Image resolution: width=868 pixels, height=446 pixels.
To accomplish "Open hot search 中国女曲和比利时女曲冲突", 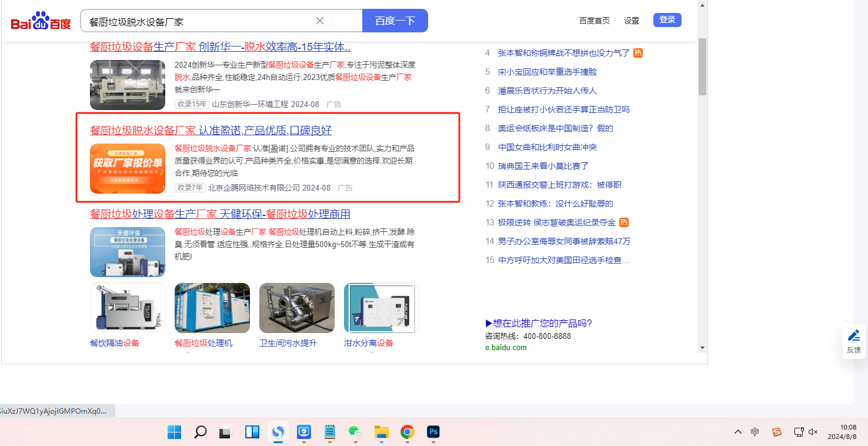I will pos(547,147).
